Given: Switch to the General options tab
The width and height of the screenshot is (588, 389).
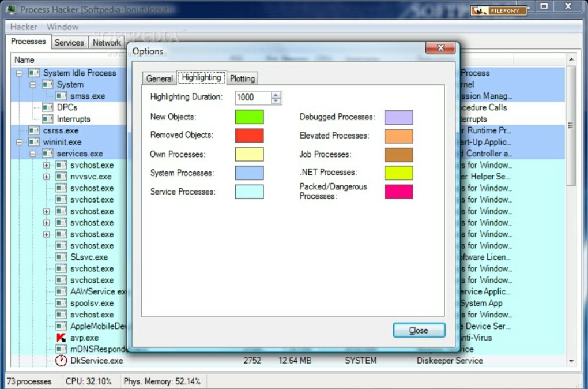Looking at the screenshot, I should click(159, 78).
